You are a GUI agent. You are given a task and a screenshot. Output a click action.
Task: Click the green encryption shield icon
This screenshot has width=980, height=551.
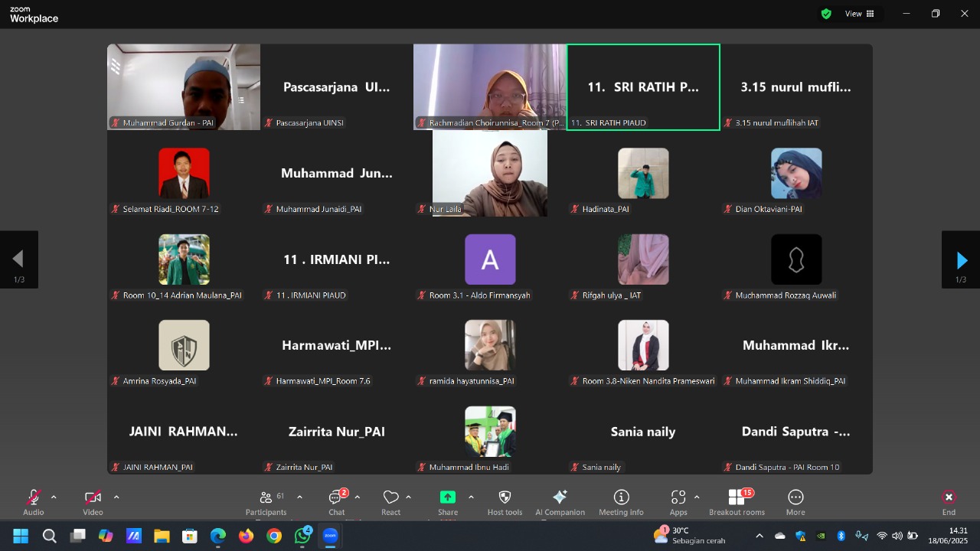coord(826,14)
